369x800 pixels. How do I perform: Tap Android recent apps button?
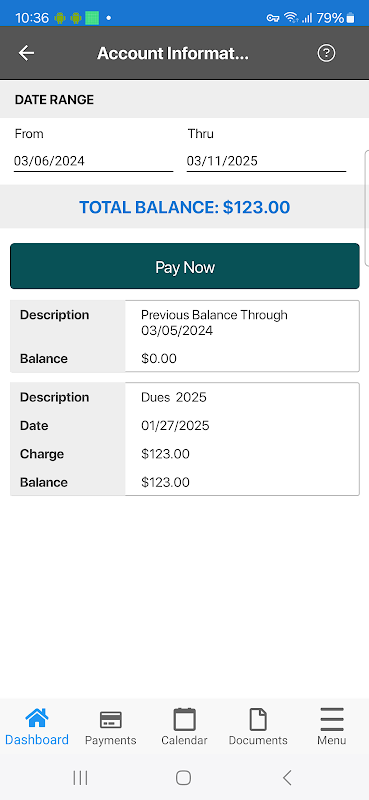tap(80, 778)
